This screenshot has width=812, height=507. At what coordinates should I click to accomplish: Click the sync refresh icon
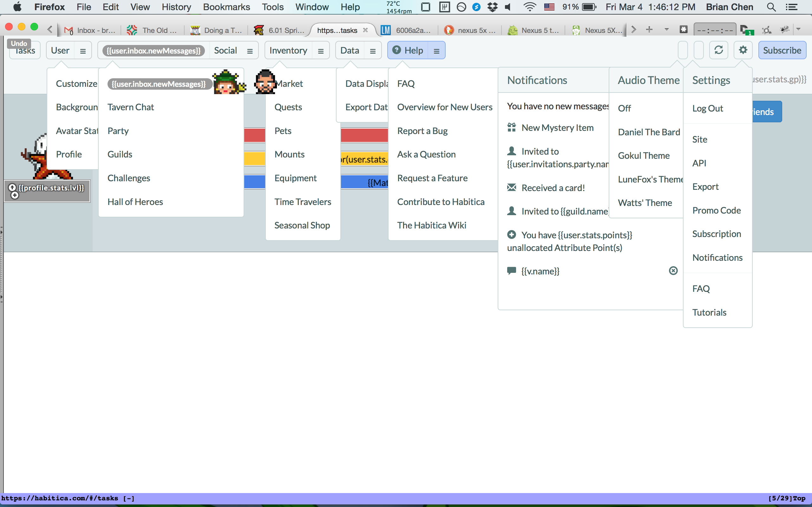click(x=718, y=50)
